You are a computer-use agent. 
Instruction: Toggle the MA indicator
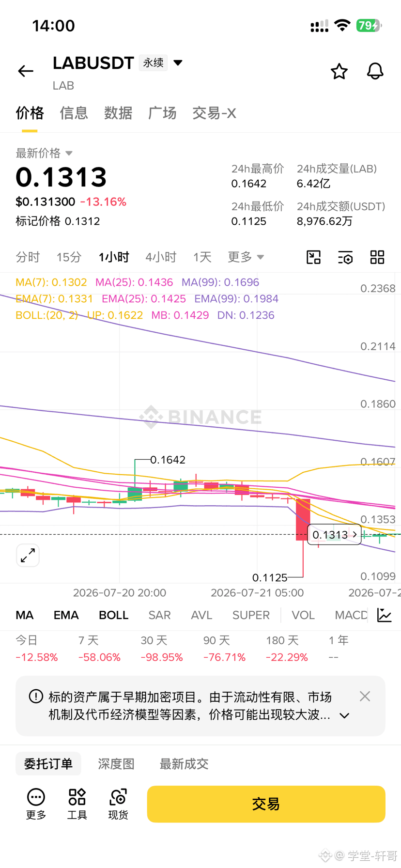pyautogui.click(x=25, y=615)
